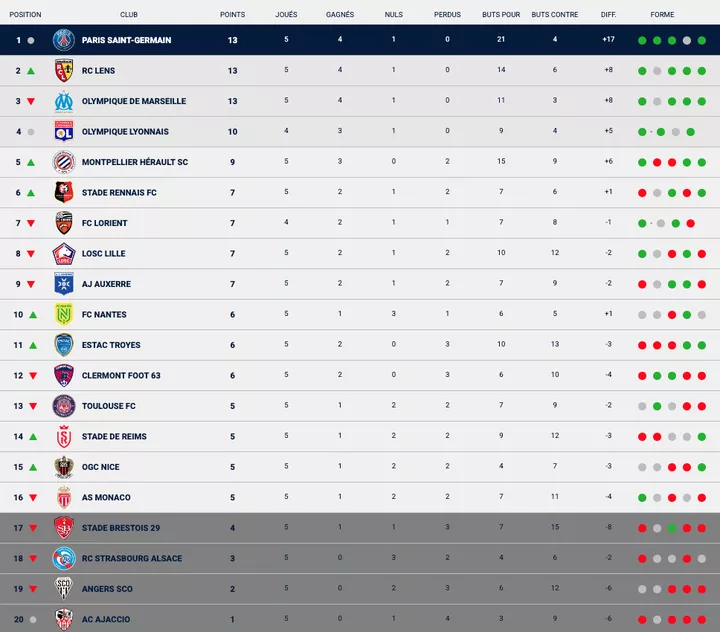
Task: Click the FC Nantes yellow crest
Action: 64,315
